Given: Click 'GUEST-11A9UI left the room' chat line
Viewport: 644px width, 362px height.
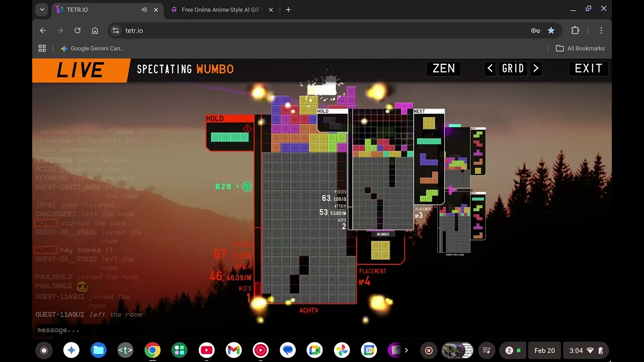Looking at the screenshot, I should (89, 314).
